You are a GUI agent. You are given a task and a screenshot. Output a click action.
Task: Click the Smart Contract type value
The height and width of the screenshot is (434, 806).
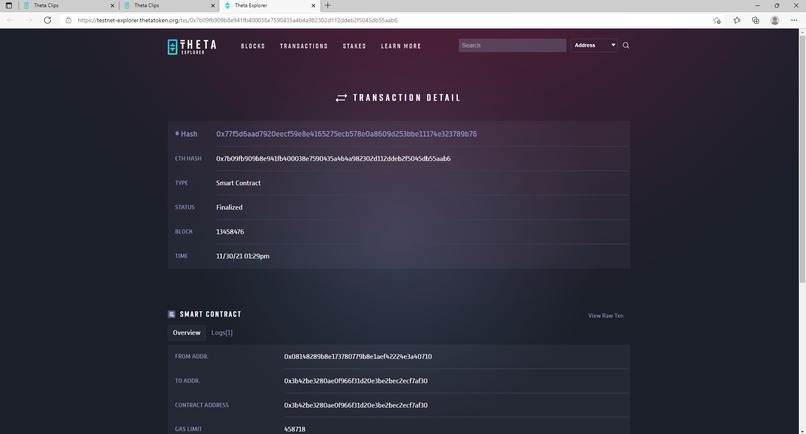click(238, 183)
